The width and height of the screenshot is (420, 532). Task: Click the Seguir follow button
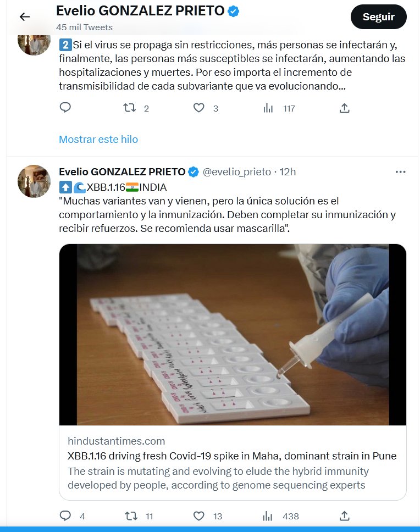[x=378, y=17]
